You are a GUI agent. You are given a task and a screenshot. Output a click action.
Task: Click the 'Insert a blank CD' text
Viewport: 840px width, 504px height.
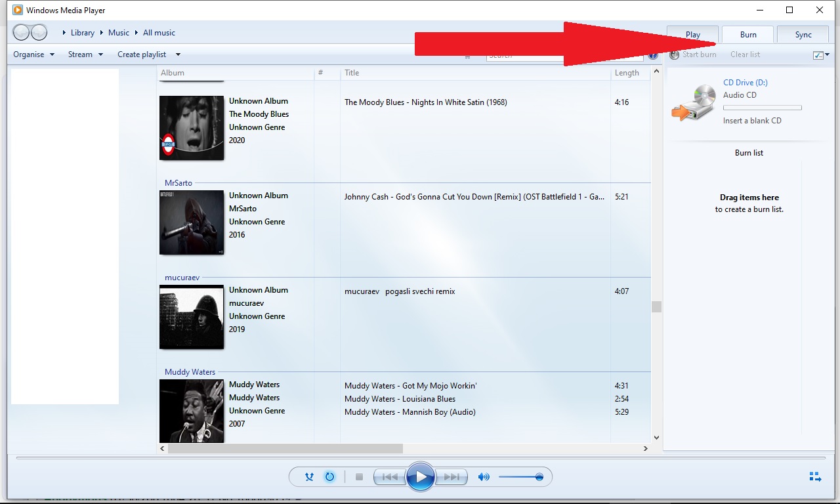[752, 121]
